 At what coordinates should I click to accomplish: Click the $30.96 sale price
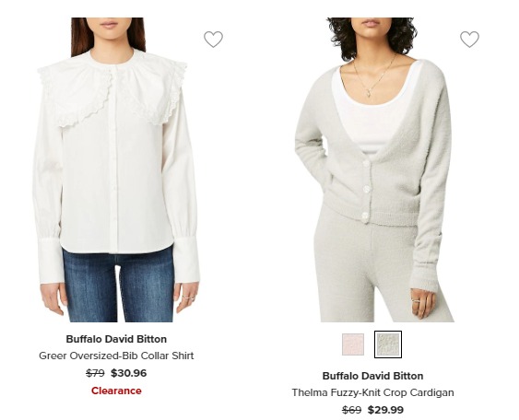[x=129, y=373]
